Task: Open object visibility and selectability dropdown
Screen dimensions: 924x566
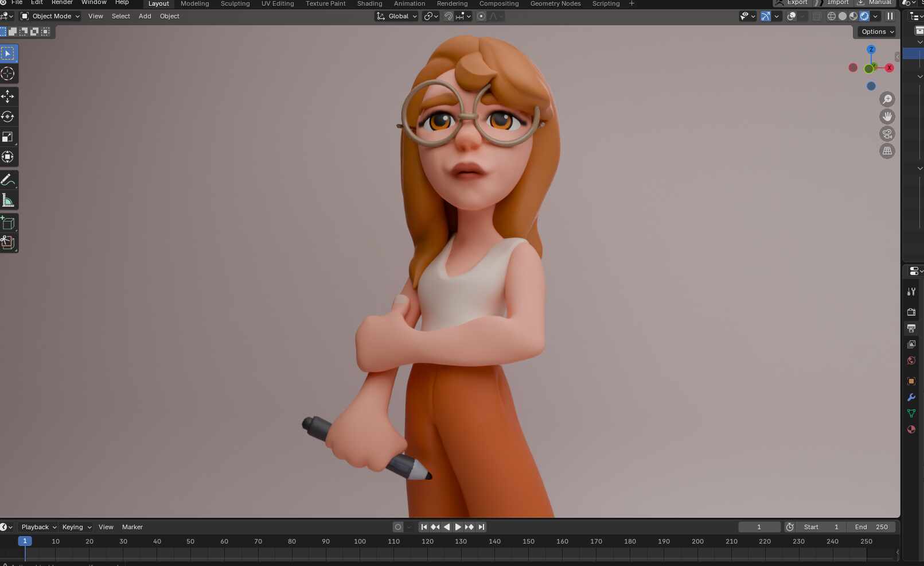Action: (748, 16)
